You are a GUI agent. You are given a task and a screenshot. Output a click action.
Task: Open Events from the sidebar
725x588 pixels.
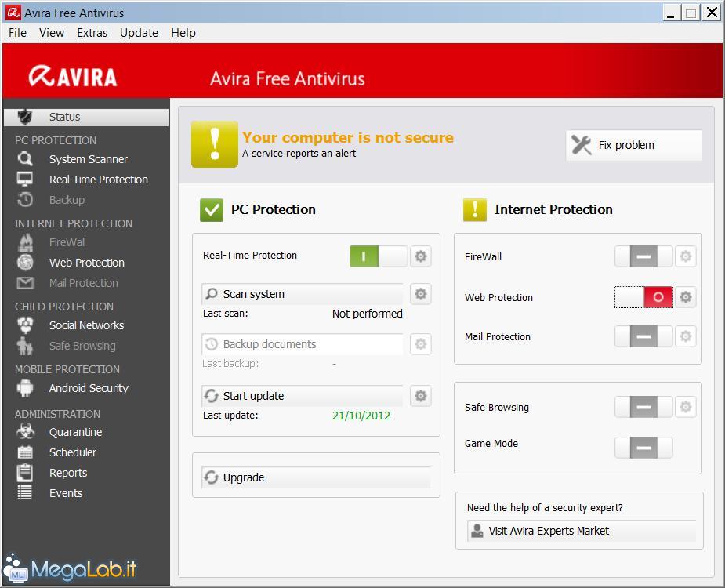66,492
